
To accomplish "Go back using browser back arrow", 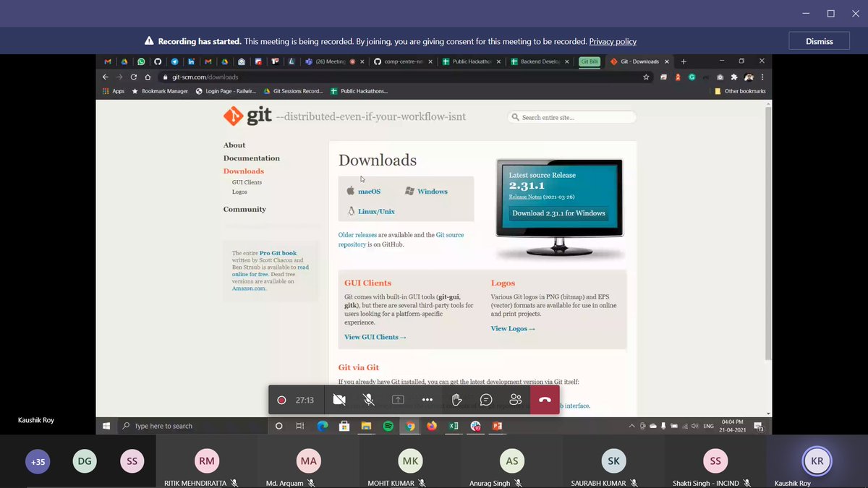I will 106,77.
